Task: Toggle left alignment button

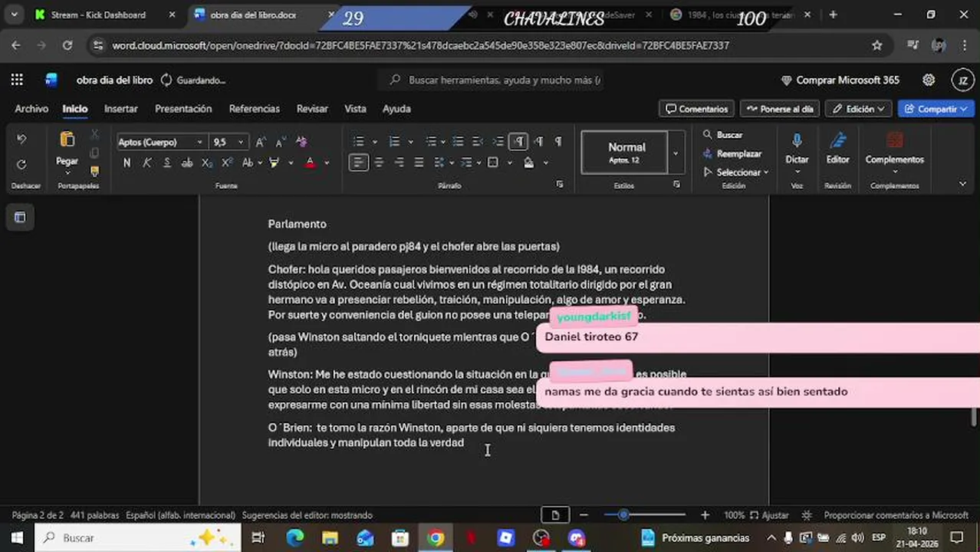Action: pyautogui.click(x=358, y=163)
